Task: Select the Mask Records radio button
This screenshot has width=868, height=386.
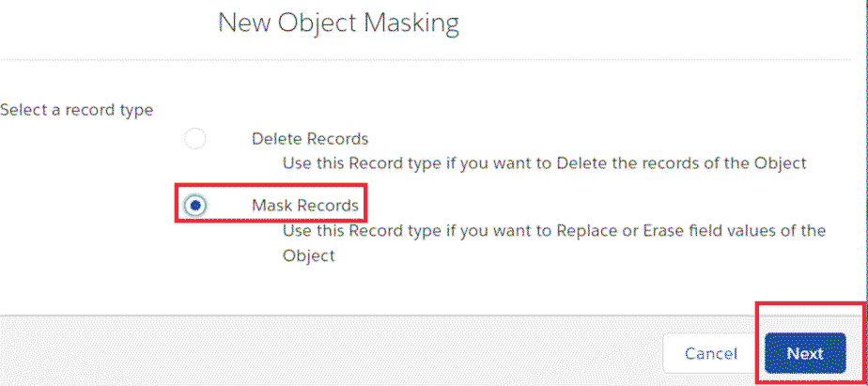Action: tap(195, 206)
